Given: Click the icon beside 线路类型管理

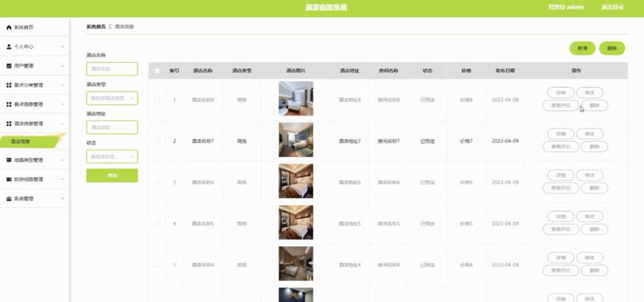Looking at the screenshot, I should 9,160.
